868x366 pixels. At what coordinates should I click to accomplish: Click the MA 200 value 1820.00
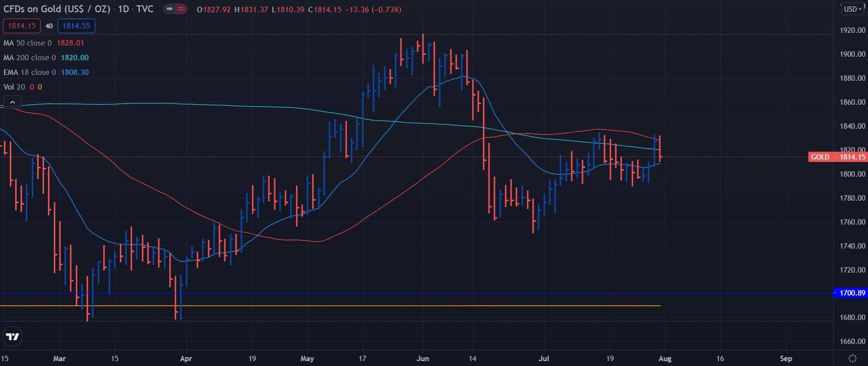pyautogui.click(x=75, y=58)
